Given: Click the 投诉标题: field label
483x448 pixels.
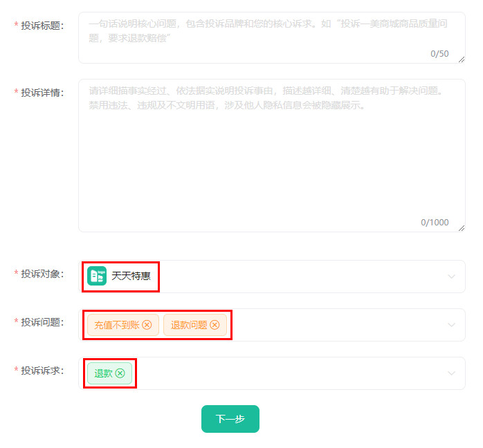Looking at the screenshot, I should (x=42, y=26).
